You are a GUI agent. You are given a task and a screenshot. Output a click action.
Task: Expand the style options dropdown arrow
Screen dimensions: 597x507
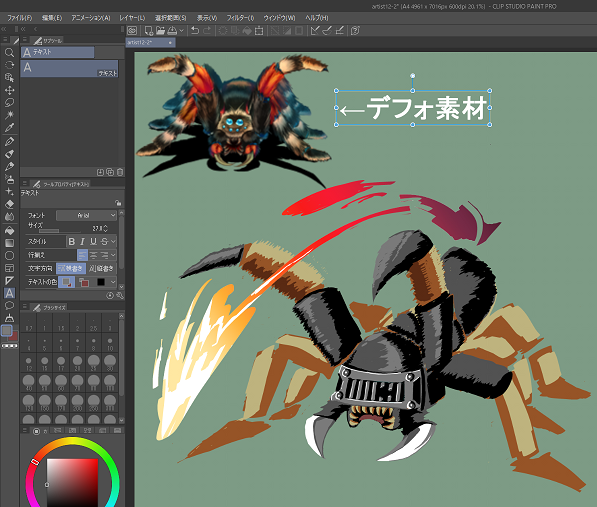[113, 241]
